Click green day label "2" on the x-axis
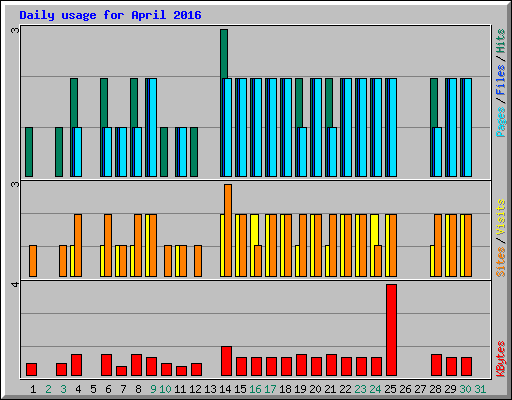The height and width of the screenshot is (400, 512). click(48, 389)
